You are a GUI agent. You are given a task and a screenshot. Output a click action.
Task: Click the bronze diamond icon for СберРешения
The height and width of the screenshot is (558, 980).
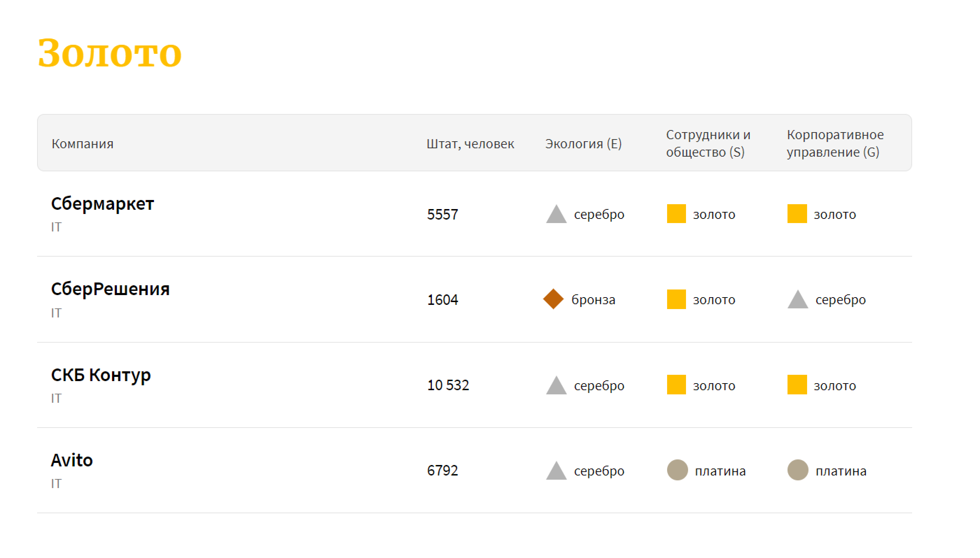point(553,299)
